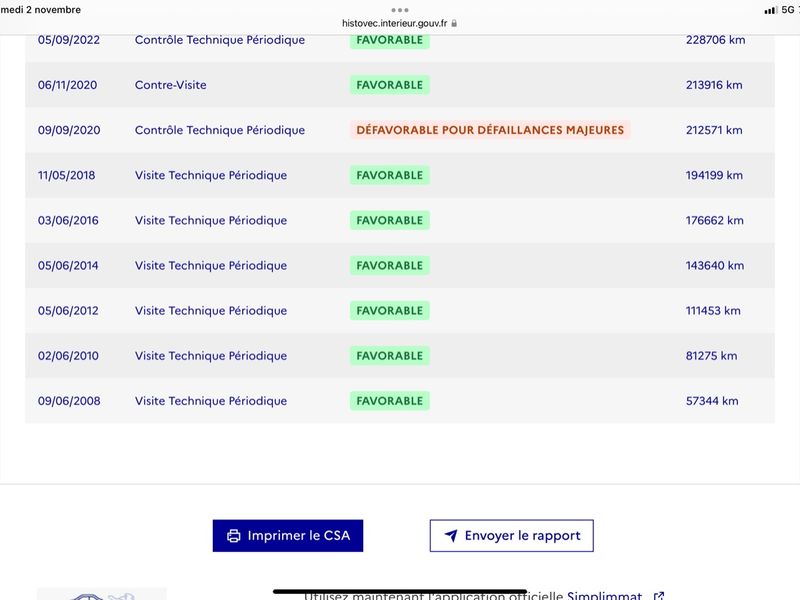The image size is (800, 600).
Task: Select the 228706 km mileage value
Action: [715, 40]
